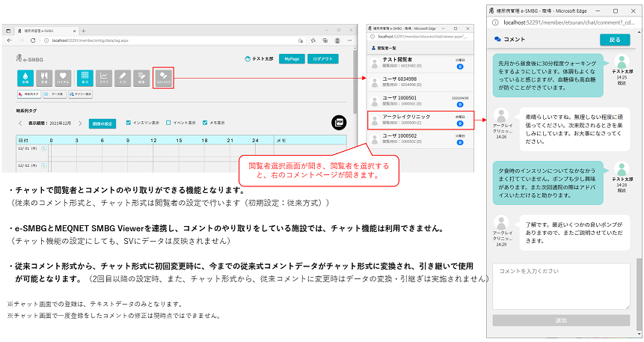The image size is (644, 342).
Task: Click the 送信 send button
Action: click(561, 320)
